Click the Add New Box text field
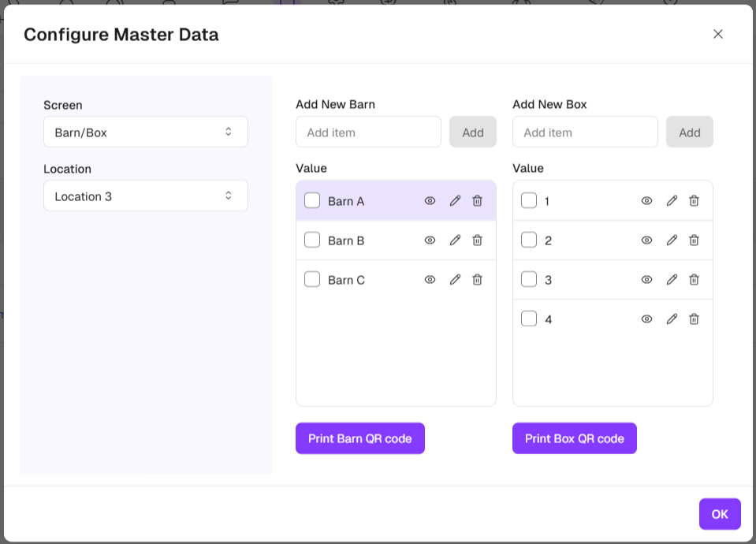The image size is (756, 544). [x=585, y=132]
